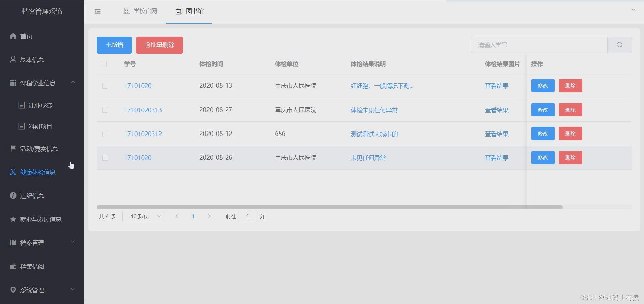Go to next page arrow
This screenshot has height=304, width=644.
[x=209, y=216]
